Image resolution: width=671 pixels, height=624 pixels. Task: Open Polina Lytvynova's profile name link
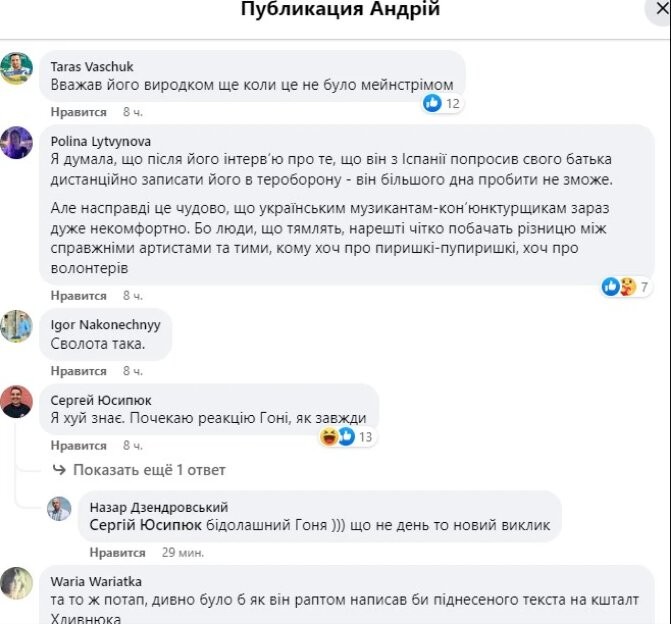pos(100,141)
